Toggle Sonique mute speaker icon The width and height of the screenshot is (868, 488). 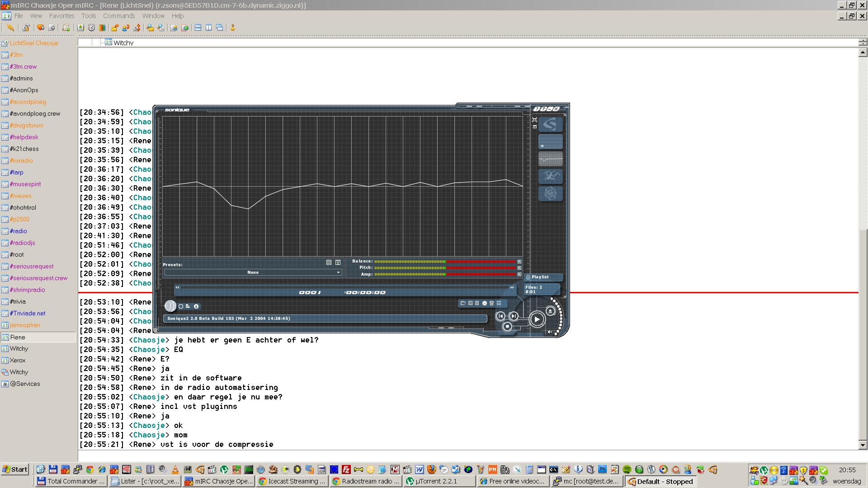pos(550,332)
